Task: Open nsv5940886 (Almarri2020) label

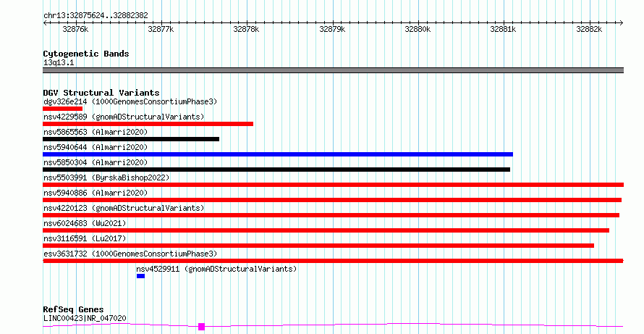Action: 96,193
